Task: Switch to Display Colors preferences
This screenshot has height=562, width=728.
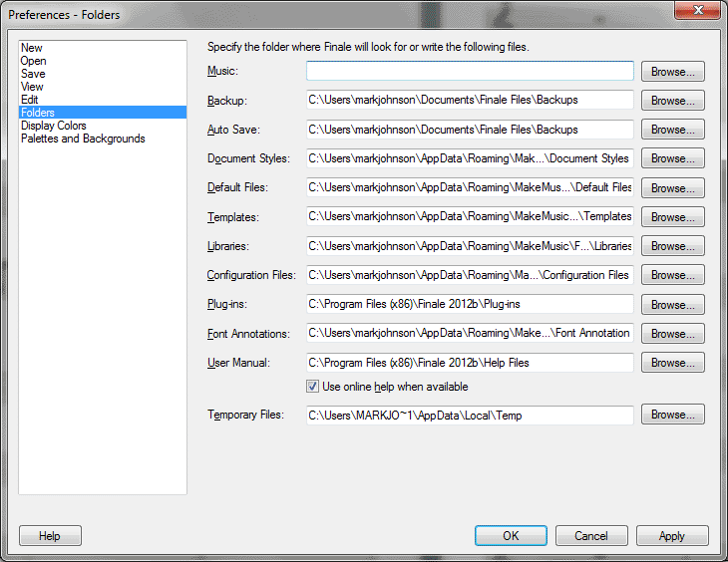Action: pyautogui.click(x=54, y=126)
